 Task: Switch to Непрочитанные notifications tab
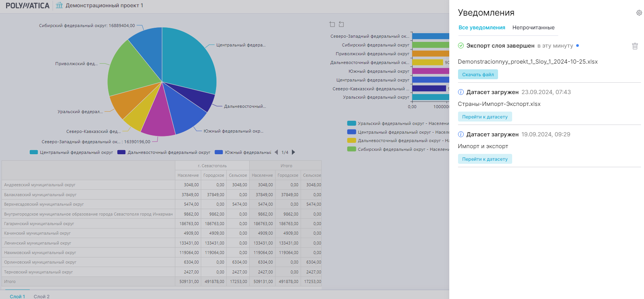tap(533, 27)
